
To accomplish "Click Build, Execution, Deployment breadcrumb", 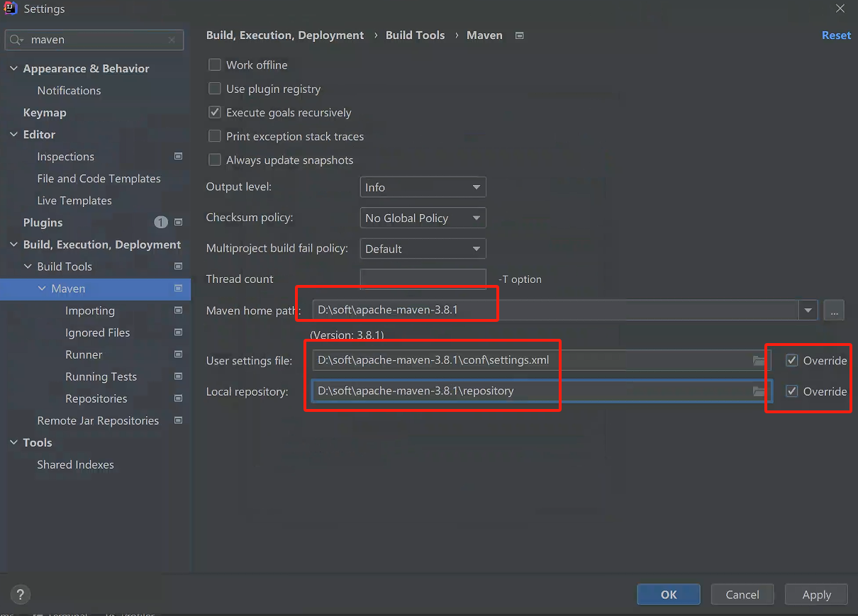I will tap(285, 35).
